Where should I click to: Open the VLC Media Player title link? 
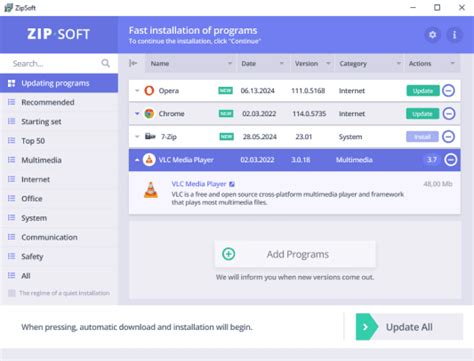click(199, 184)
